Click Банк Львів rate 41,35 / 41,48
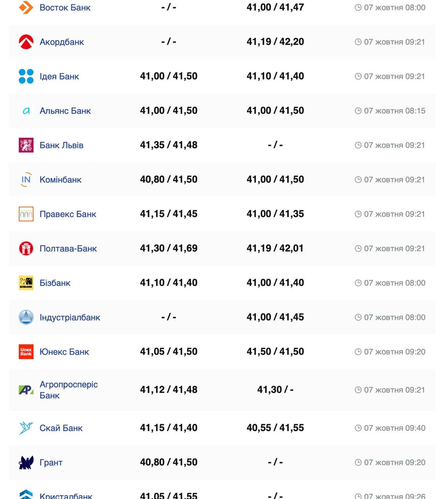Viewport: 448px width, 499px height. tap(169, 145)
